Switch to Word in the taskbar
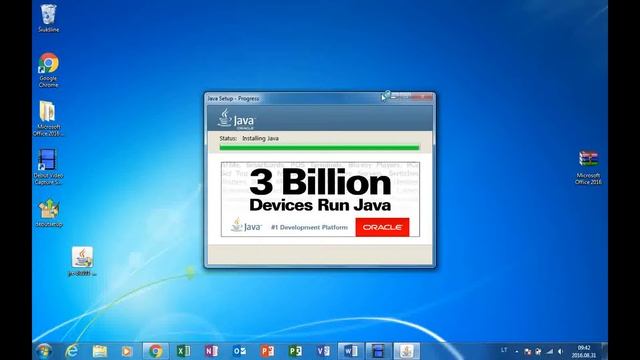Viewport: 640px width, 360px height. click(351, 351)
